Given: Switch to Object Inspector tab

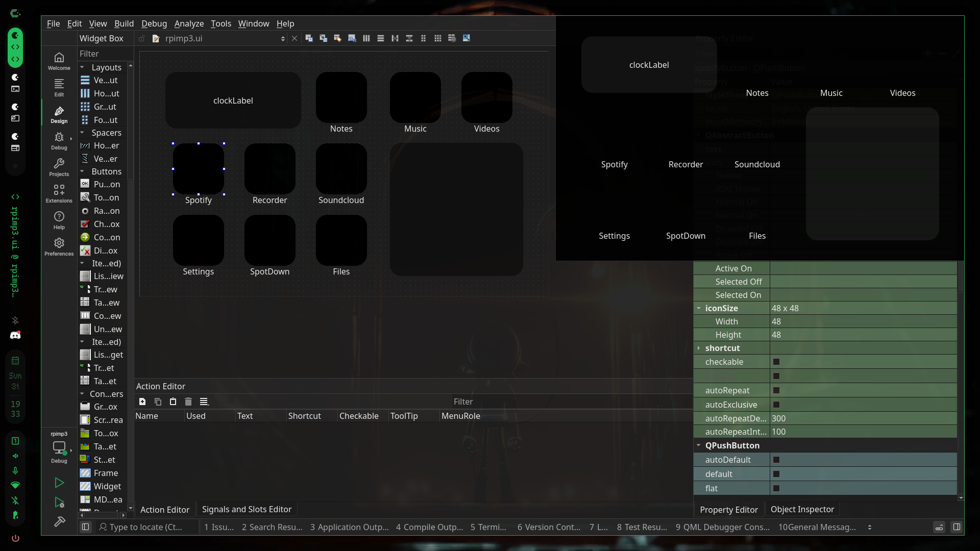Looking at the screenshot, I should [802, 509].
